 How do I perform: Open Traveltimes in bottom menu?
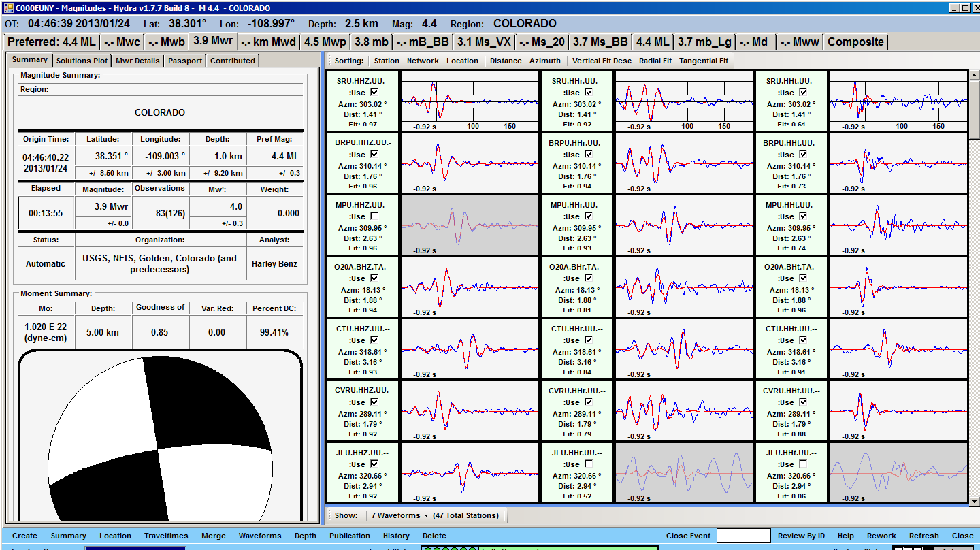166,536
